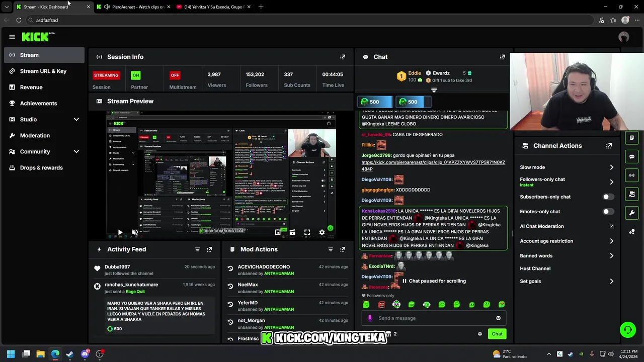Go to Revenue in the sidebar

[x=44, y=87]
